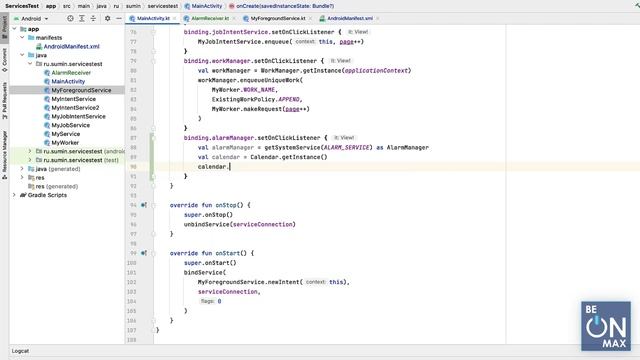Click the Collapse All icon in Project panel
The image size is (640, 360).
pyautogui.click(x=93, y=18)
